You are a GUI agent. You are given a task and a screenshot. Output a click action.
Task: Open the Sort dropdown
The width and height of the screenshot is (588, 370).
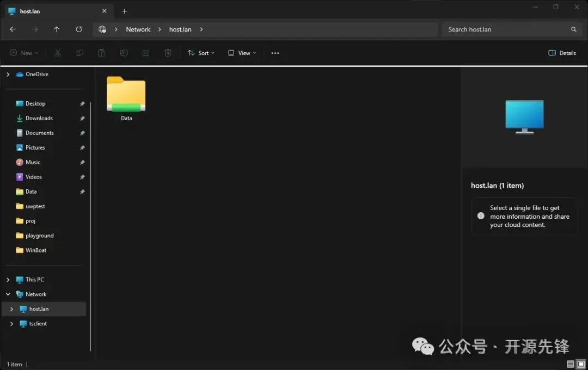201,53
